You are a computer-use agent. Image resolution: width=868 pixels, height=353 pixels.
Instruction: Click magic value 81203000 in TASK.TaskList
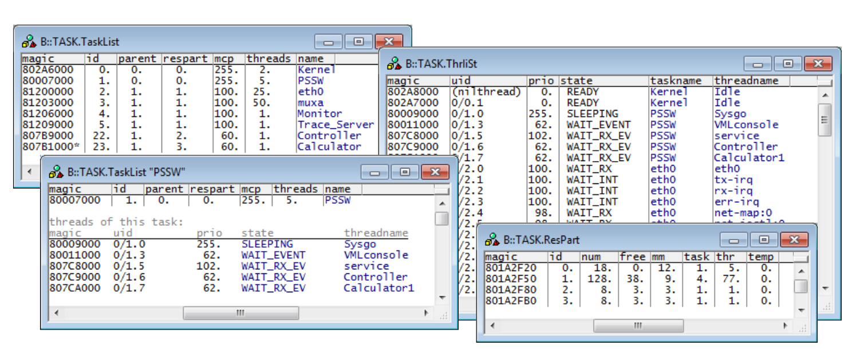48,103
